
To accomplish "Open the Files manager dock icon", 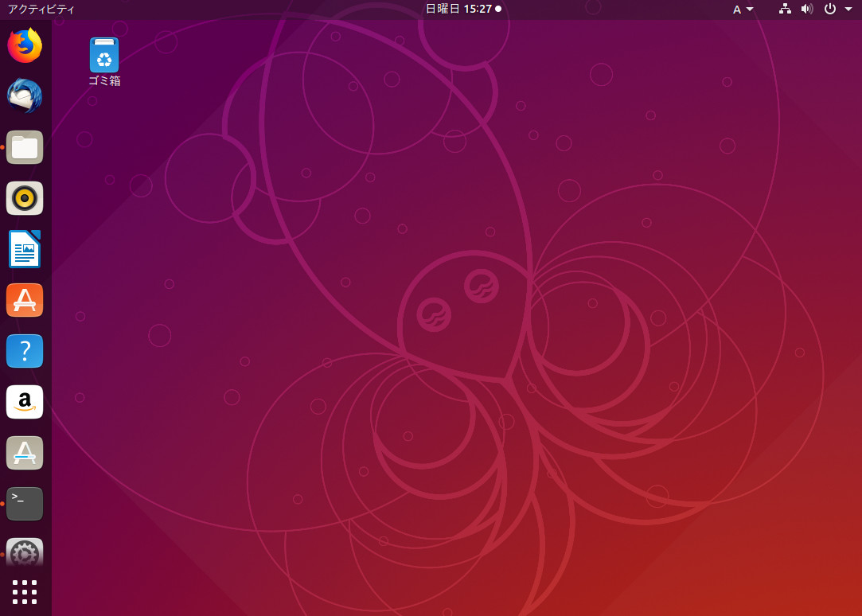I will tap(25, 147).
